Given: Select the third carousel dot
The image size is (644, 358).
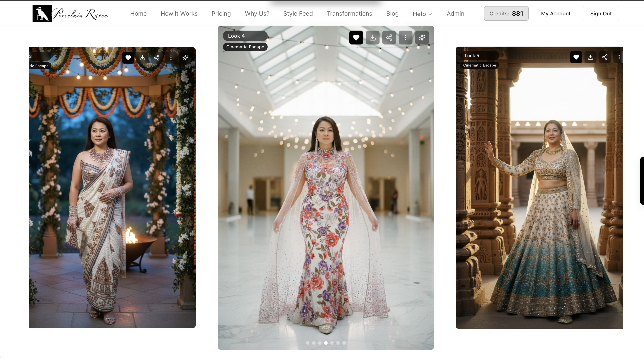Looking at the screenshot, I should click(x=320, y=343).
